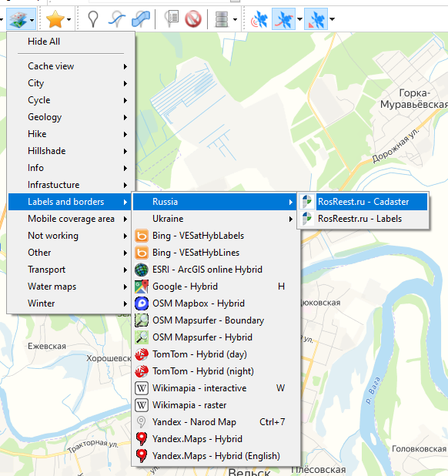Expand the Infrastucture submenu arrow

125,185
